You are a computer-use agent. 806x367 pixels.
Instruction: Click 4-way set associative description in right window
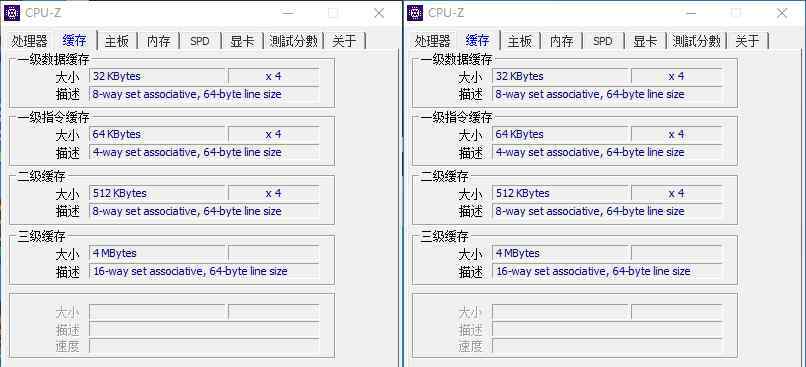pyautogui.click(x=607, y=153)
